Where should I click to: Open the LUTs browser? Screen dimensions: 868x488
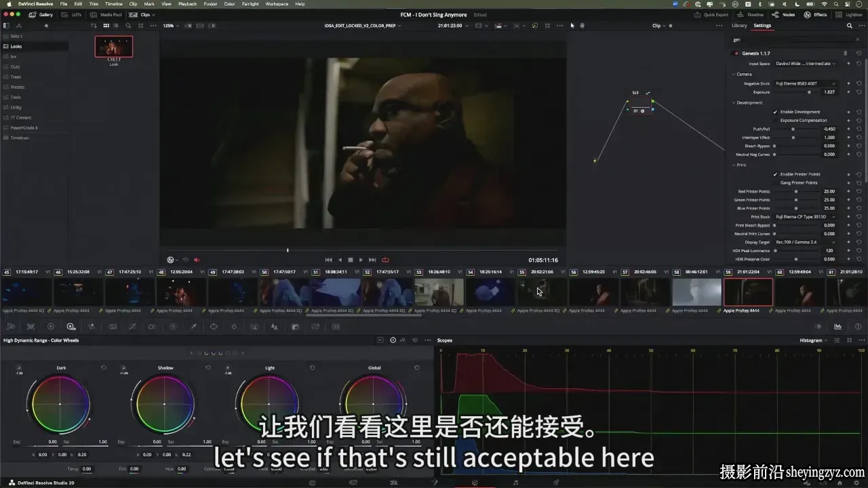[x=72, y=14]
